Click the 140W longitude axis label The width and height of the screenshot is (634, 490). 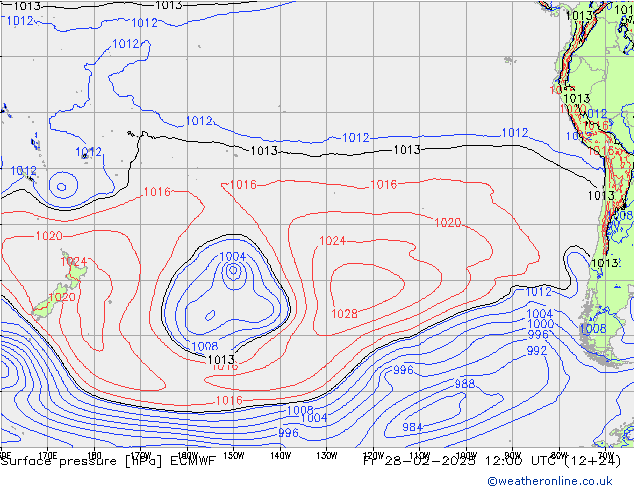coord(281,455)
